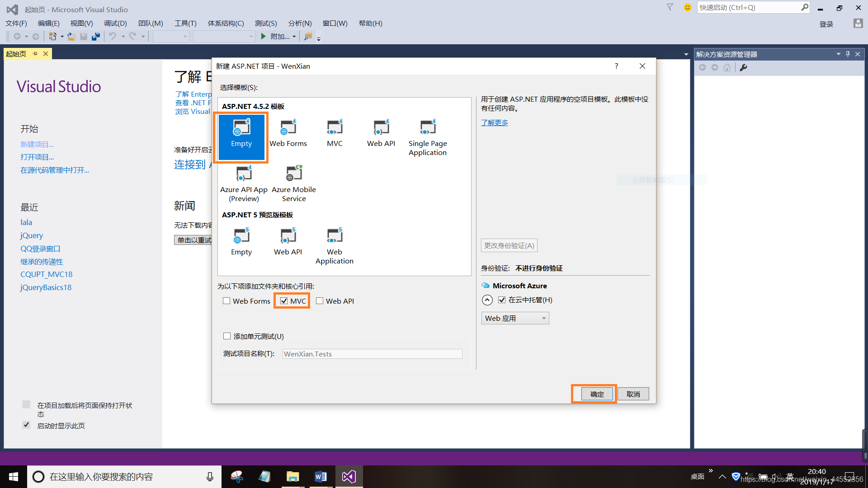Image resolution: width=868 pixels, height=488 pixels.
Task: Uncheck show this page on startup
Action: (x=26, y=425)
